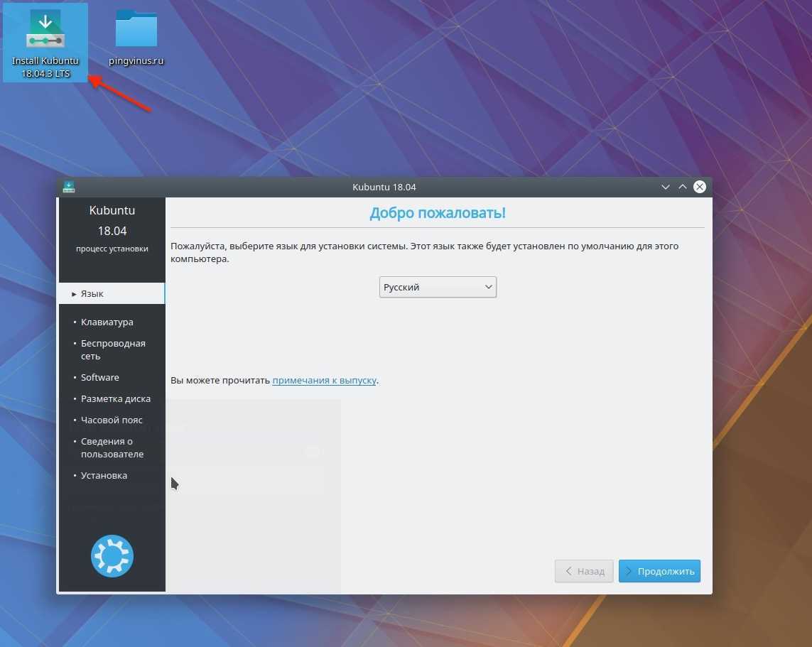Open the примечания к выпуску link

coord(324,380)
